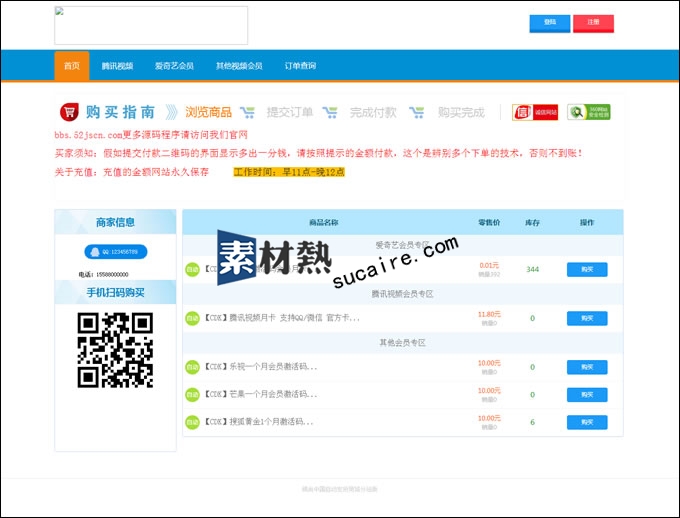This screenshot has width=680, height=518.
Task: Open the 腾讯视频月卡 product link
Action: pyautogui.click(x=282, y=318)
